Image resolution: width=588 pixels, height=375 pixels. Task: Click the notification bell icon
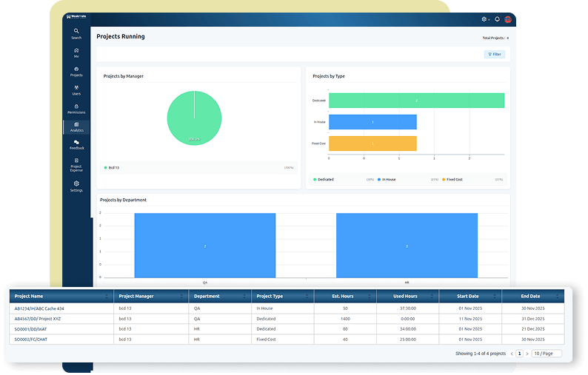click(497, 19)
